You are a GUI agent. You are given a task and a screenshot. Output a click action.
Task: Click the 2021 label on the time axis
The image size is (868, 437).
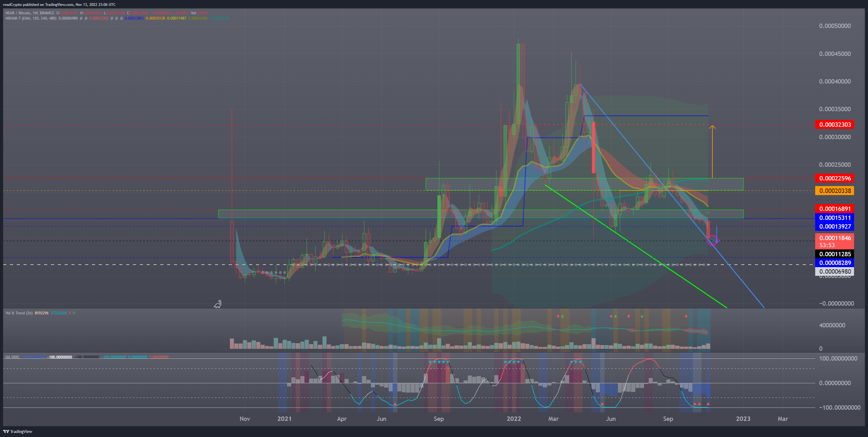point(284,419)
